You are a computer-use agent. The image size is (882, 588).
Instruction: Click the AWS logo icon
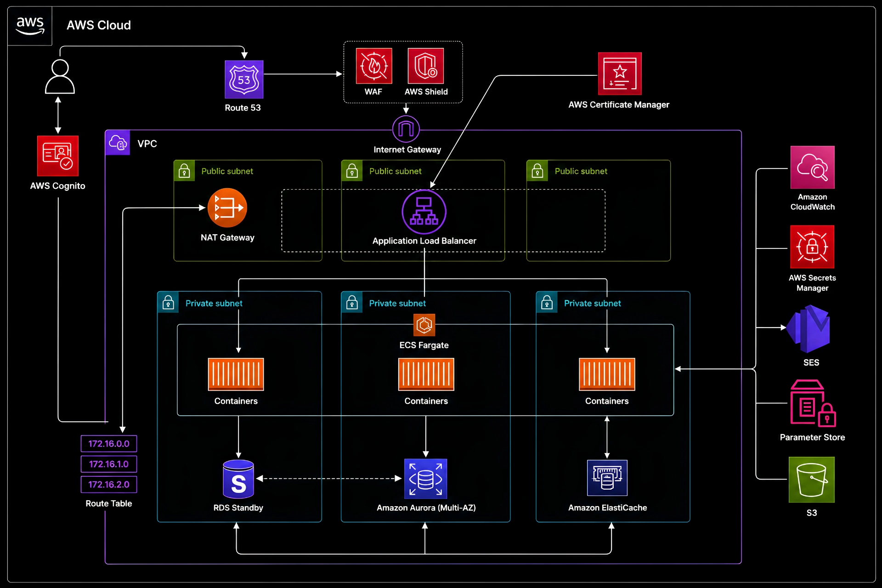pos(30,26)
